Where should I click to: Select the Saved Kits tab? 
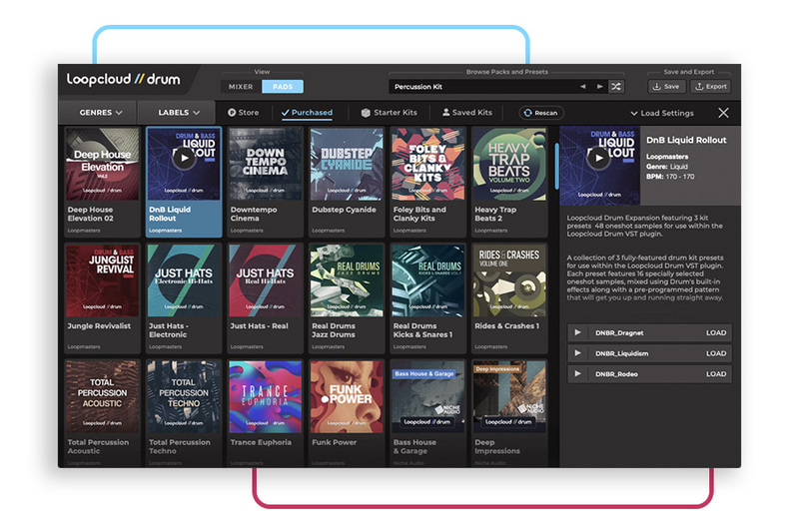tap(467, 113)
